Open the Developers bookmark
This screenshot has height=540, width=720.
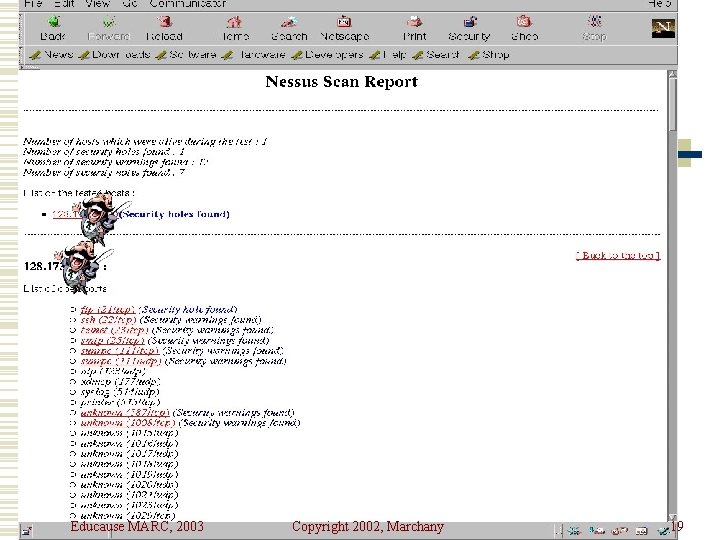pyautogui.click(x=327, y=55)
